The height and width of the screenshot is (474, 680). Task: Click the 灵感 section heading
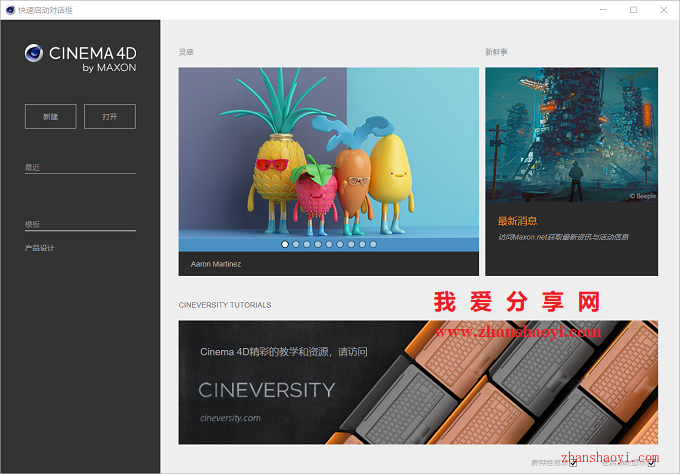(186, 52)
